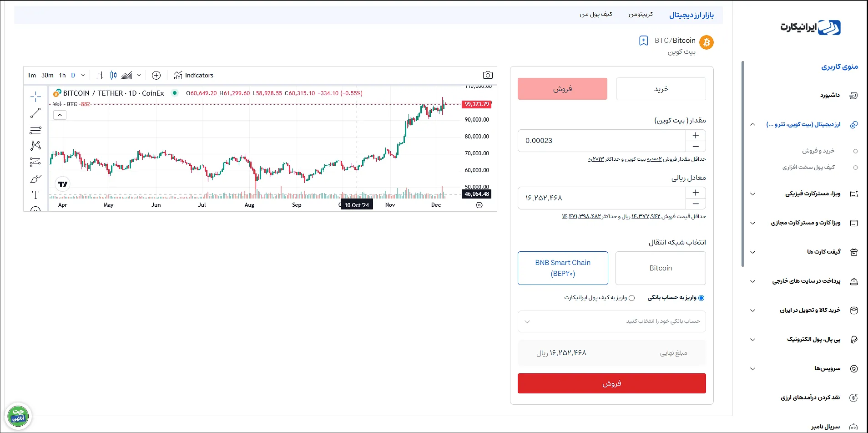Choose the BNB Smart Chain network
Screen dimensions: 868x433
(563, 268)
